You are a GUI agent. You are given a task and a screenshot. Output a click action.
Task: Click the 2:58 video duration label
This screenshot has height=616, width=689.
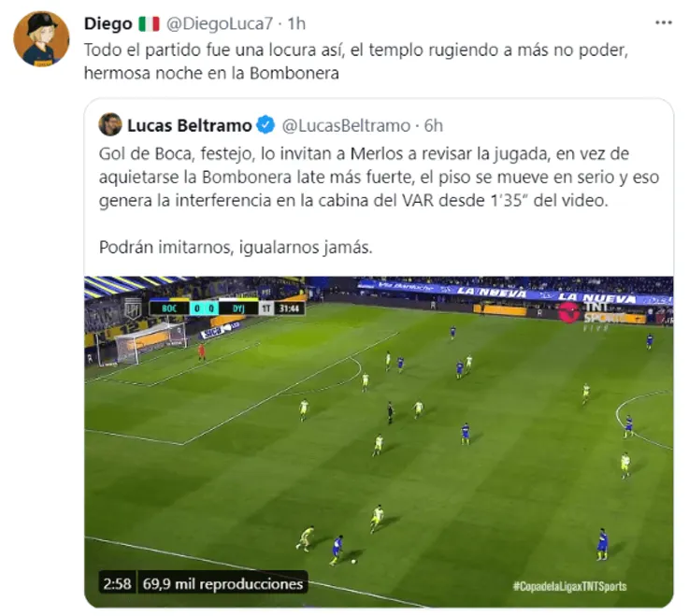click(117, 583)
